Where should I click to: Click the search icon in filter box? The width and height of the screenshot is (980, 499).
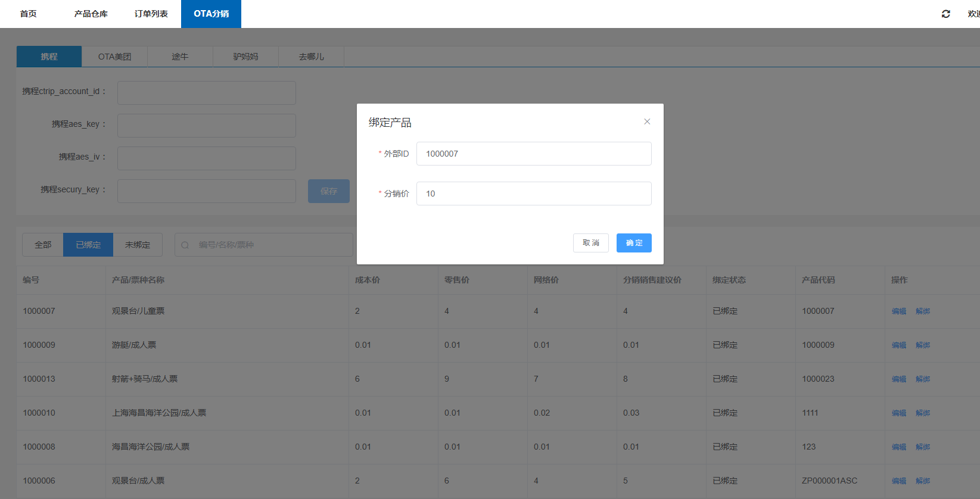coord(185,245)
